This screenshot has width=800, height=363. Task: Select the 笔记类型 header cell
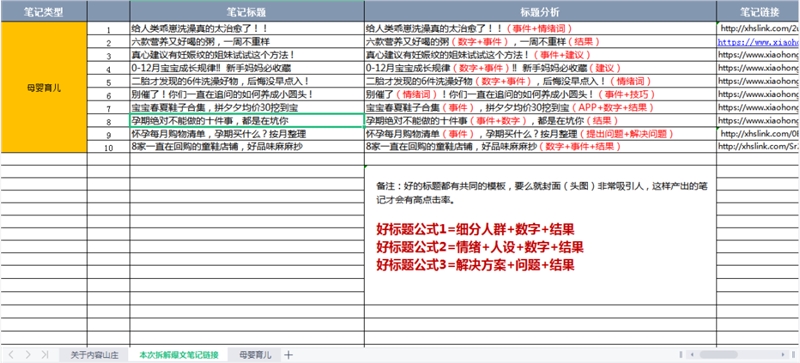(x=44, y=11)
